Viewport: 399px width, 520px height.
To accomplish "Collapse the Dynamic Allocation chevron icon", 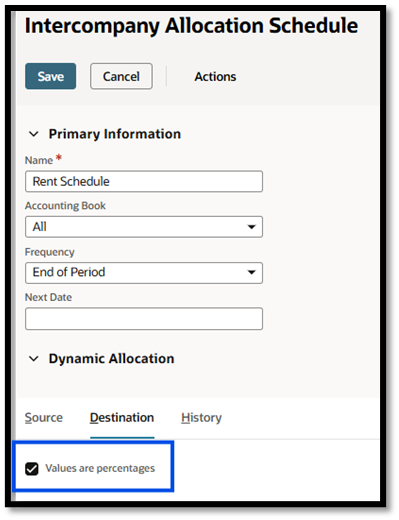I will 34,359.
